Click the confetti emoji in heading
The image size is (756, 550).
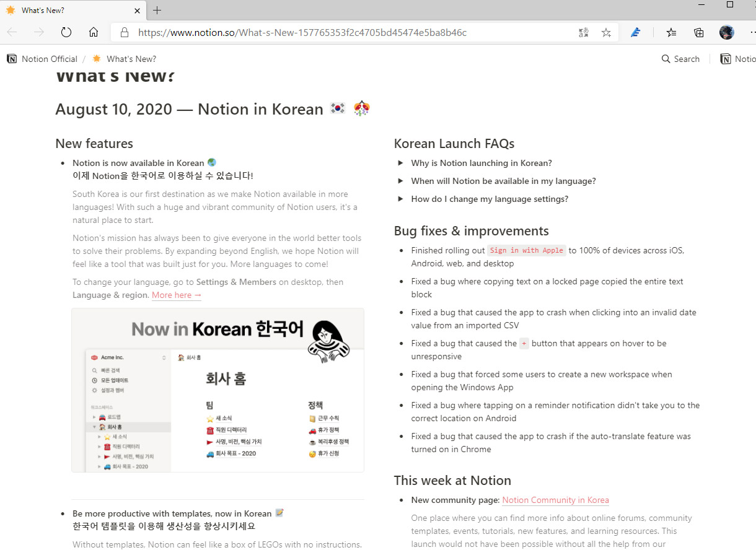362,108
